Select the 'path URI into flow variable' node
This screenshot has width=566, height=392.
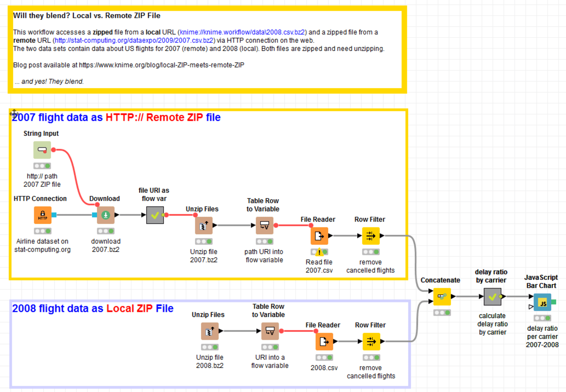265,225
